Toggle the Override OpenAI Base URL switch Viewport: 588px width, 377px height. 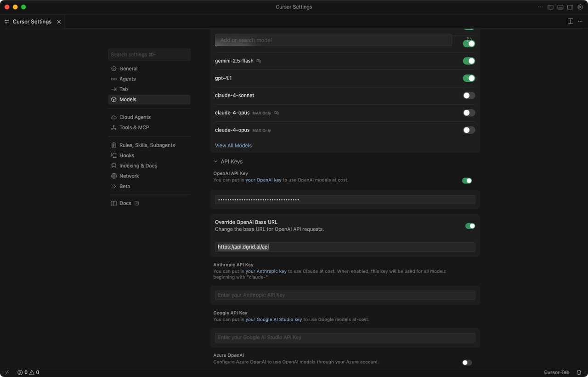coord(469,226)
